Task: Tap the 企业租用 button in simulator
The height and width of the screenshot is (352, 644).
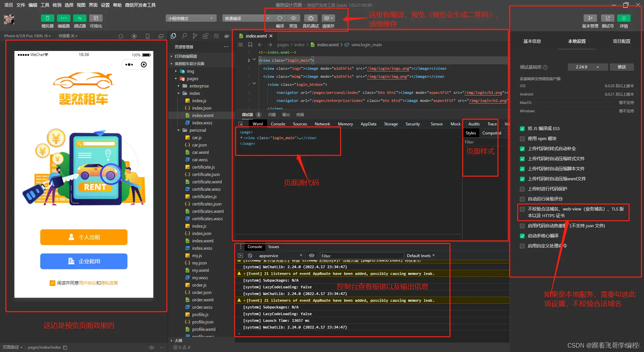Action: [84, 261]
